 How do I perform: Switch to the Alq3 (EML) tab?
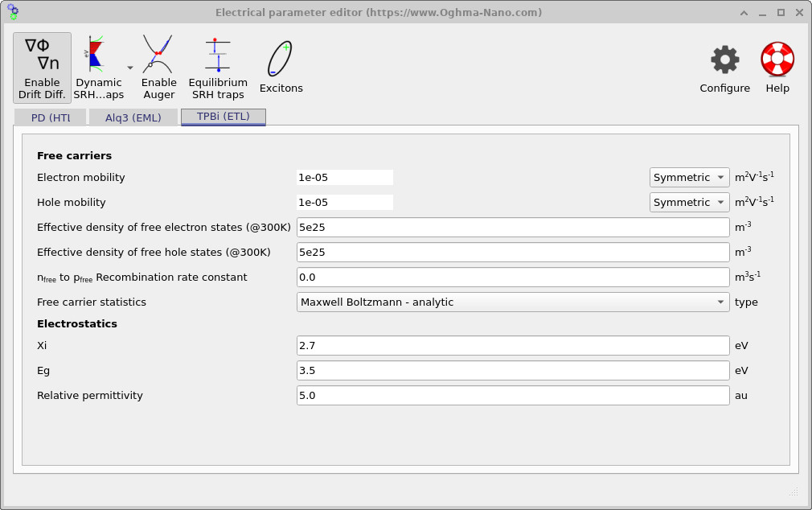[x=133, y=116]
